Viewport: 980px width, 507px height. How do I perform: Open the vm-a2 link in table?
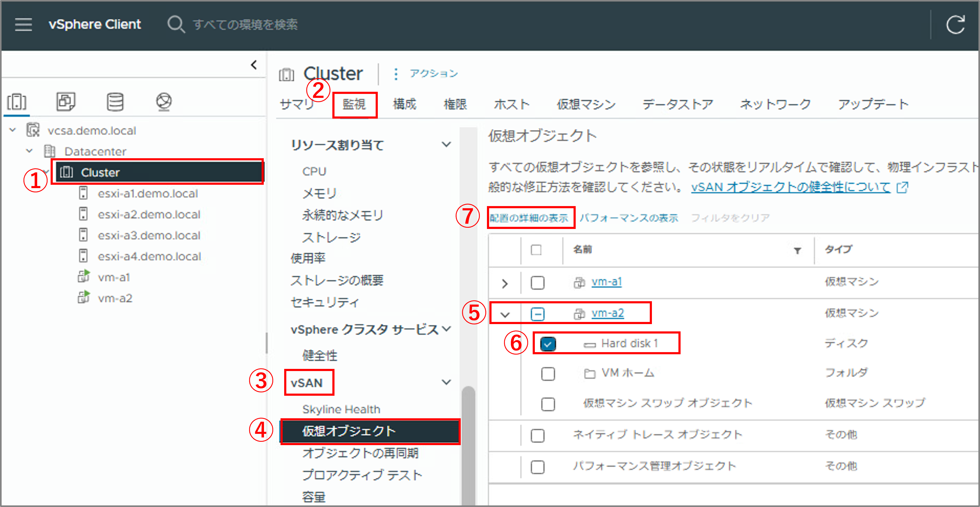(608, 313)
